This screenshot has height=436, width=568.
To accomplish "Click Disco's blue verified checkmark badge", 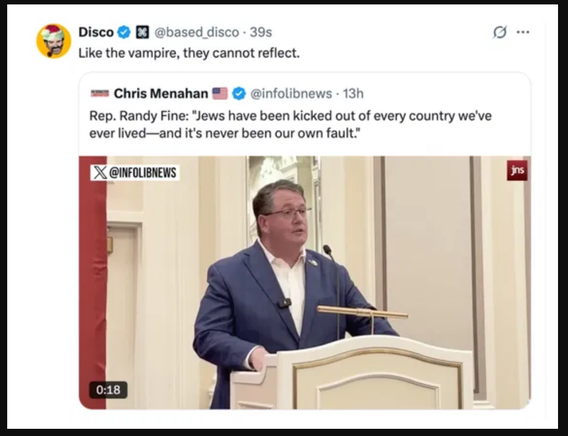I will [124, 32].
